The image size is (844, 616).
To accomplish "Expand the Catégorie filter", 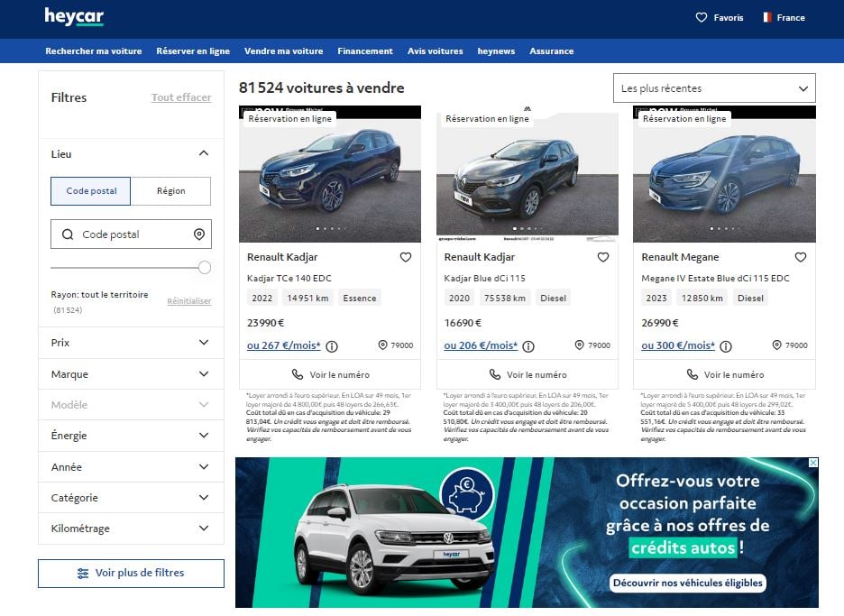I will (131, 498).
